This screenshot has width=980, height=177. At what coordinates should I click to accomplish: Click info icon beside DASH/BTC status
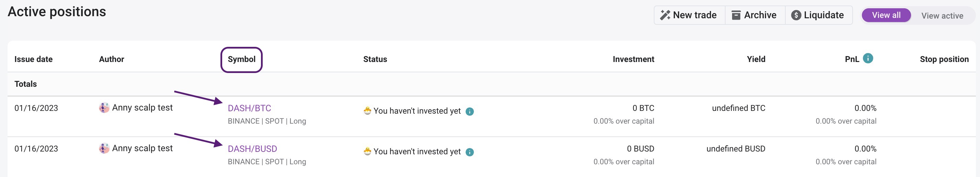[470, 111]
